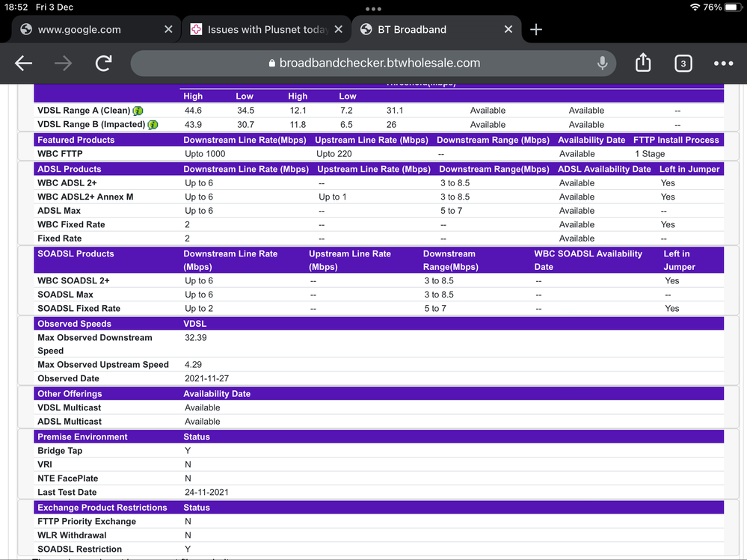Viewport: 747px width, 560px height.
Task: Tap the browser back arrow
Action: click(24, 64)
